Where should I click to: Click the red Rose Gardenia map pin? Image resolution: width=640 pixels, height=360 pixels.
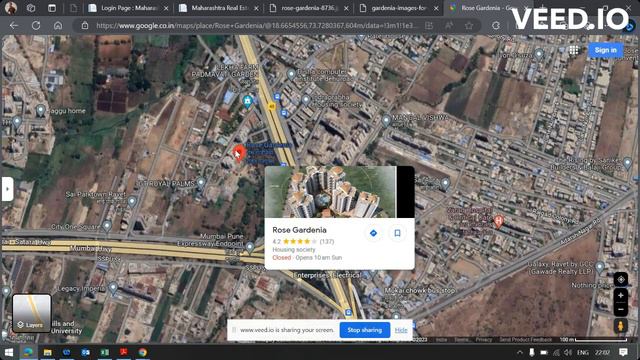tap(239, 153)
